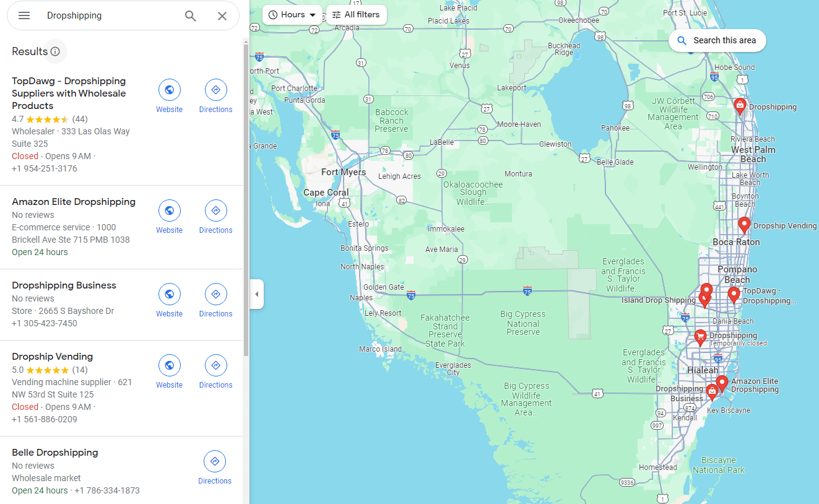Click the Boca Raton map label
Screen dimensions: 819x504
pyautogui.click(x=736, y=242)
